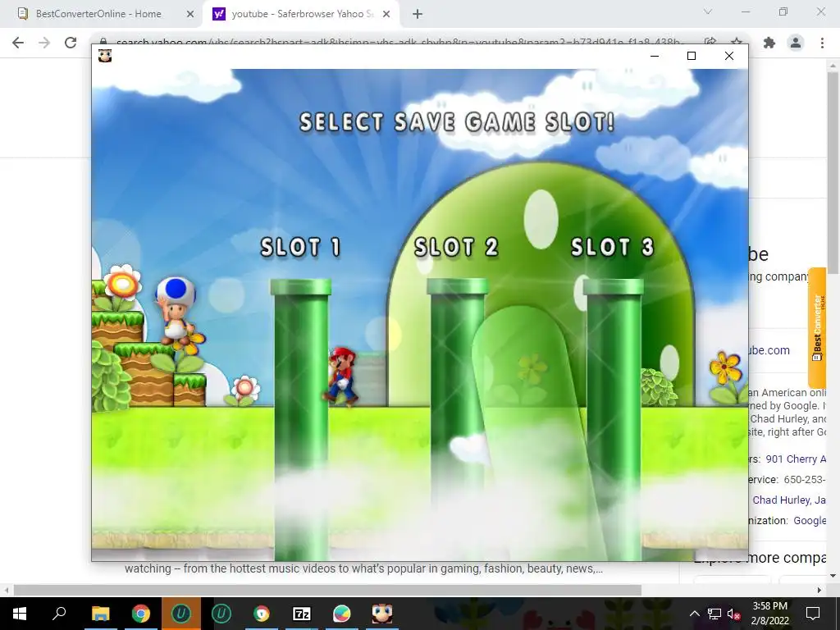Open the taskbar clock showing 3:58 PM
Viewport: 840px width, 630px height.
(x=770, y=614)
